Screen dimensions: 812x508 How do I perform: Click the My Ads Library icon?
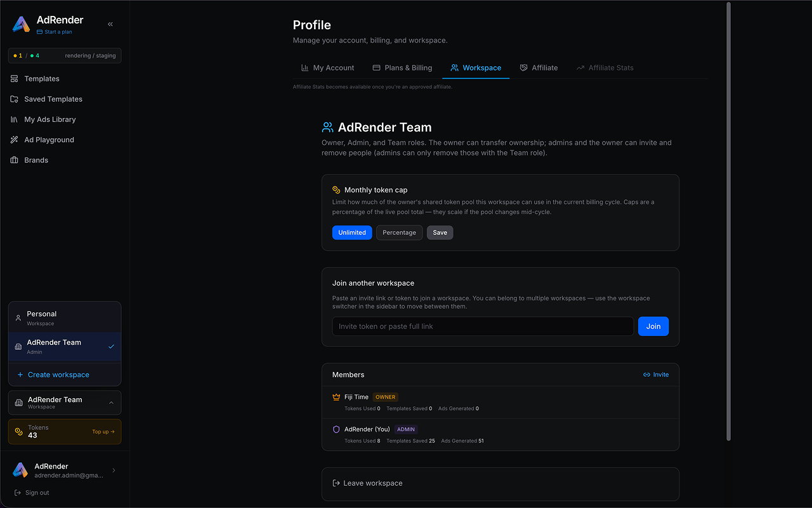tap(14, 119)
